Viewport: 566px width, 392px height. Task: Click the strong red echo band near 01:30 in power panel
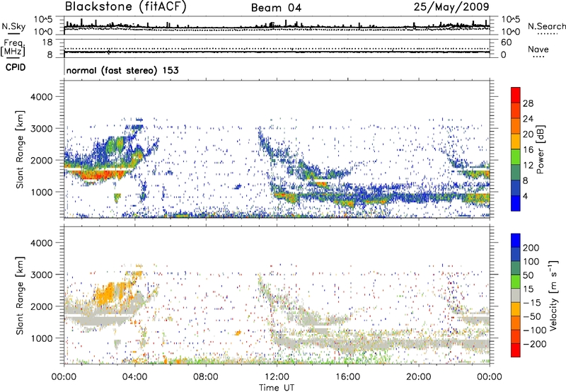pos(98,175)
